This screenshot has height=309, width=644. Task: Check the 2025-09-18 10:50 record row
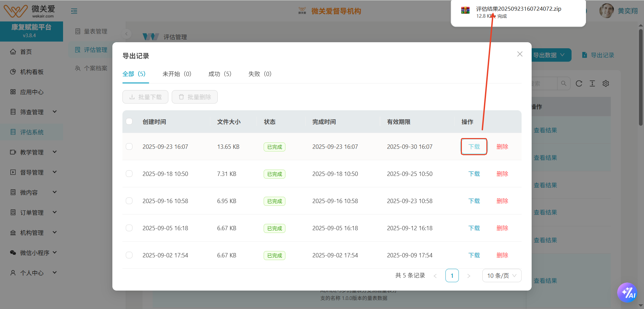pyautogui.click(x=129, y=174)
